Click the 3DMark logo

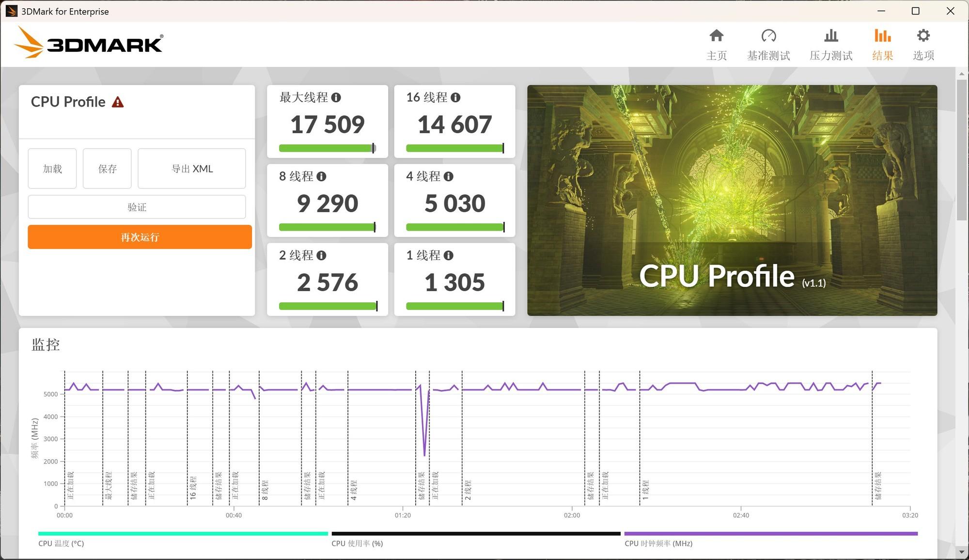(89, 43)
